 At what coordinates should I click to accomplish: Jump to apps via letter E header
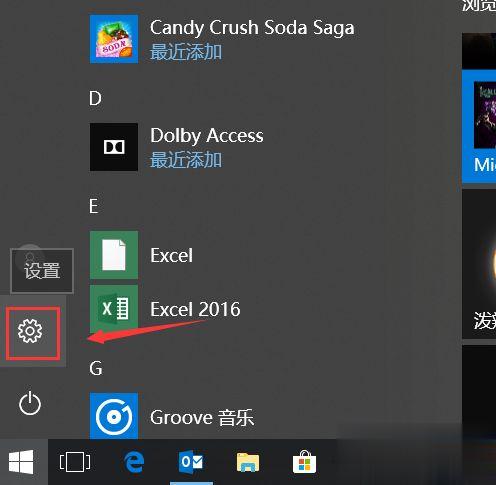pyautogui.click(x=94, y=206)
